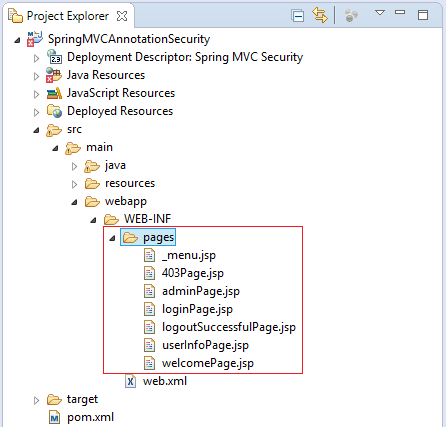Click the JavaScript Resources library icon
446x427 pixels.
54,93
